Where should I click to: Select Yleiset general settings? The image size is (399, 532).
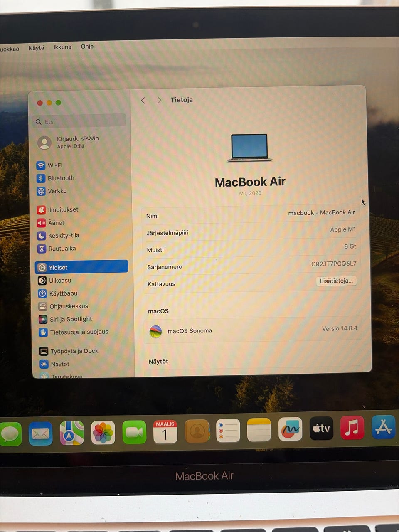(81, 267)
